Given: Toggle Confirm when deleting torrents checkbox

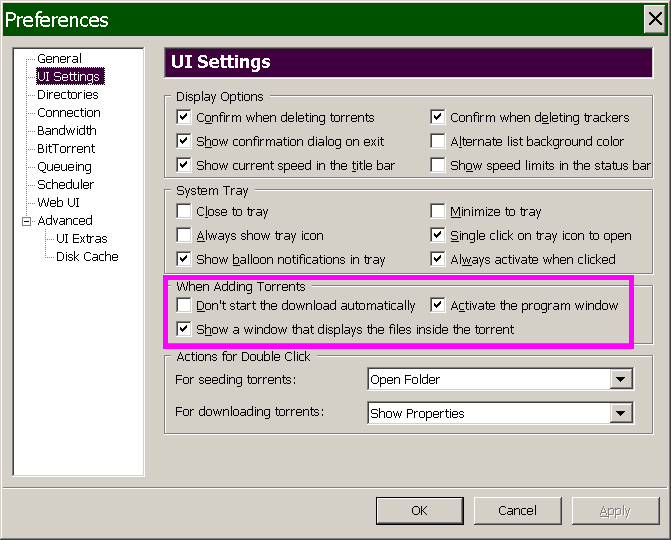Looking at the screenshot, I should tap(183, 118).
